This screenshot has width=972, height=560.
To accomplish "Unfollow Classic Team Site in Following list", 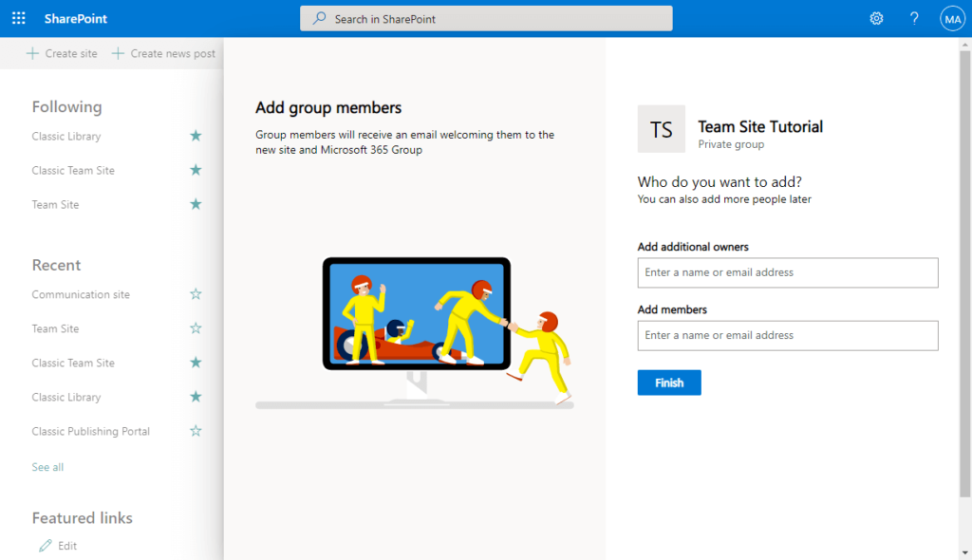I will (x=196, y=170).
